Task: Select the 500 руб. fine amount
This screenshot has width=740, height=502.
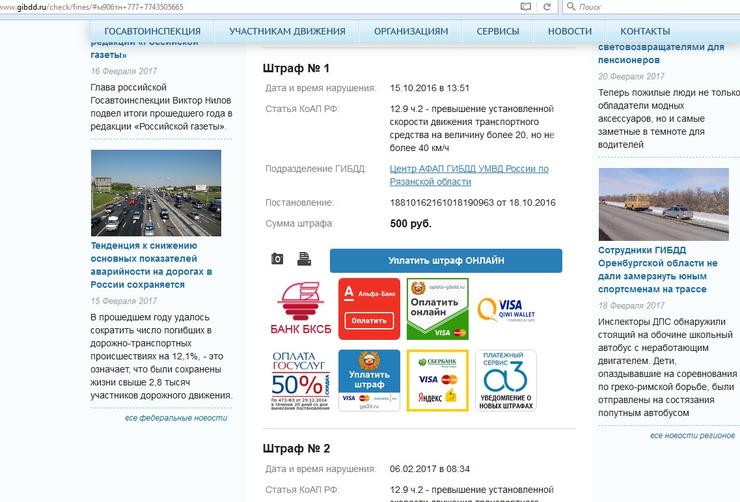Action: point(411,224)
